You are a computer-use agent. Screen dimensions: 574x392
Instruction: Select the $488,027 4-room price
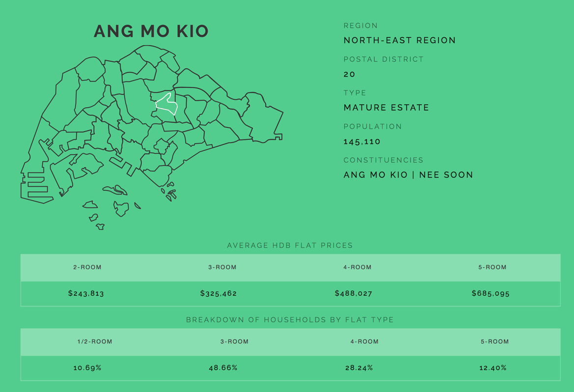(354, 293)
